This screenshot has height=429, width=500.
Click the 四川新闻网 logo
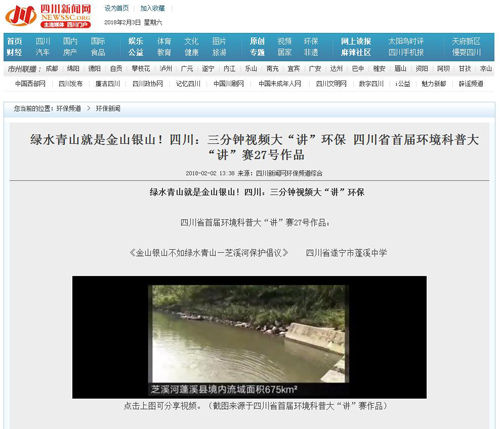pos(48,16)
